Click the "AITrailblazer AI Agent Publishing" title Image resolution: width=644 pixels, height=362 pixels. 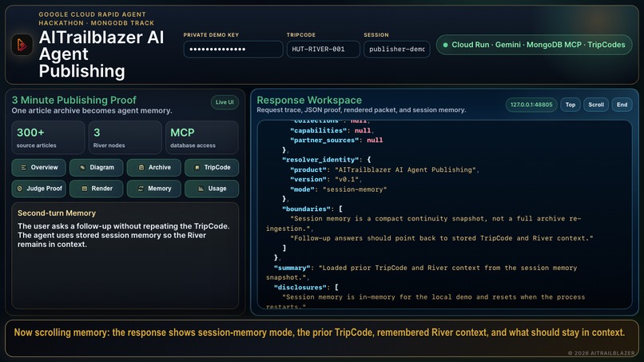point(101,54)
